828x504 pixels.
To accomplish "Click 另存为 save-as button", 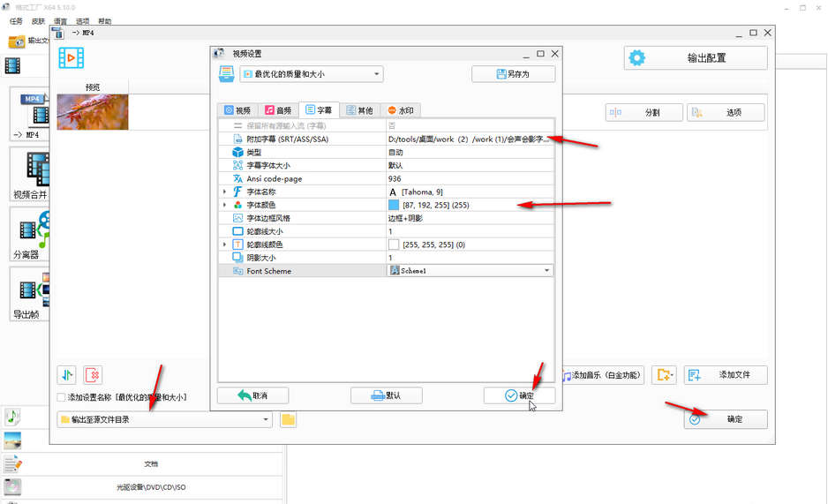I will click(513, 74).
